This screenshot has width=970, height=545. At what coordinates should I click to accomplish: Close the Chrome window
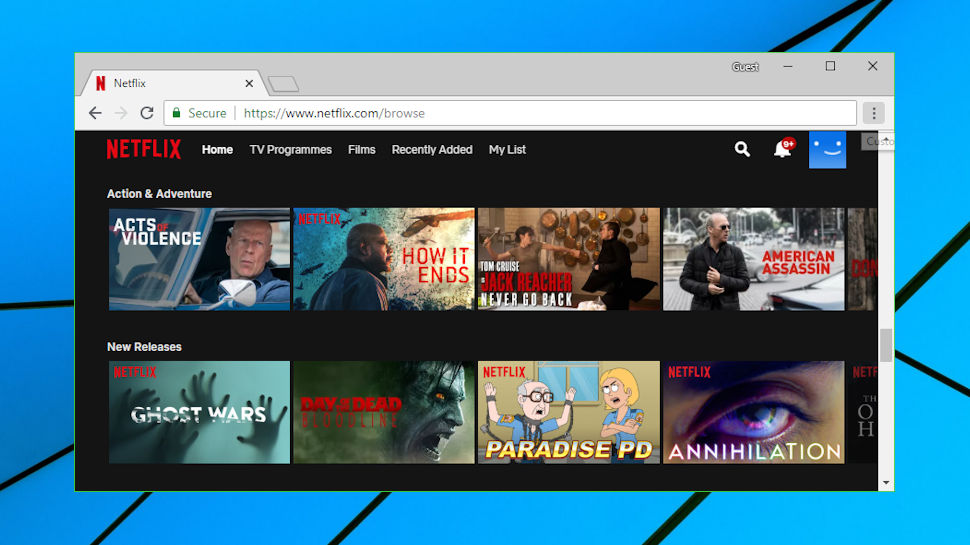coord(872,66)
